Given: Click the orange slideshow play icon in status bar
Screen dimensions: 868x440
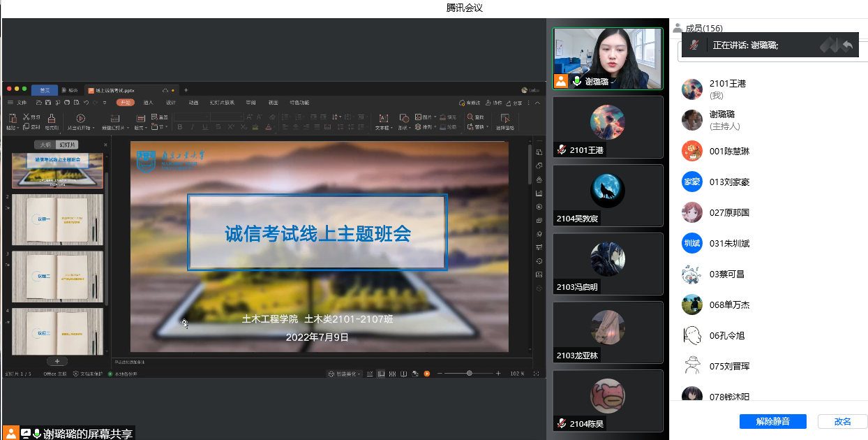Looking at the screenshot, I should point(427,374).
